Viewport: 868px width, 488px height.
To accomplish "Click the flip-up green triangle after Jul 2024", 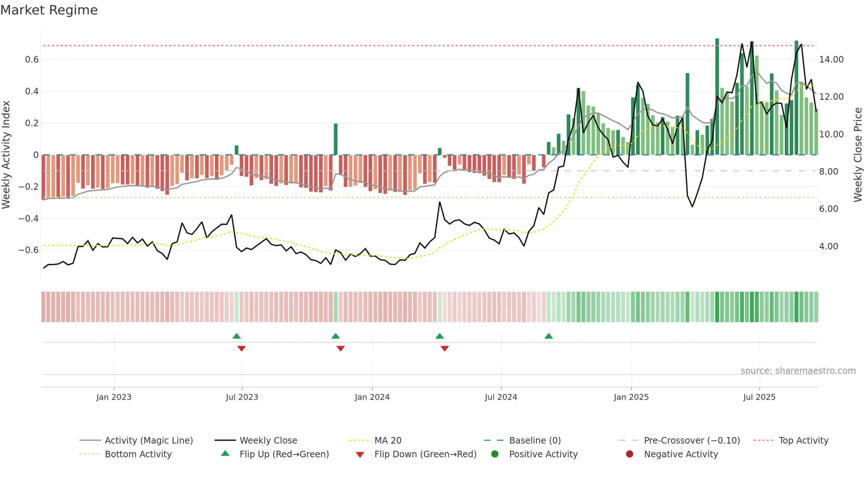I will coord(549,336).
